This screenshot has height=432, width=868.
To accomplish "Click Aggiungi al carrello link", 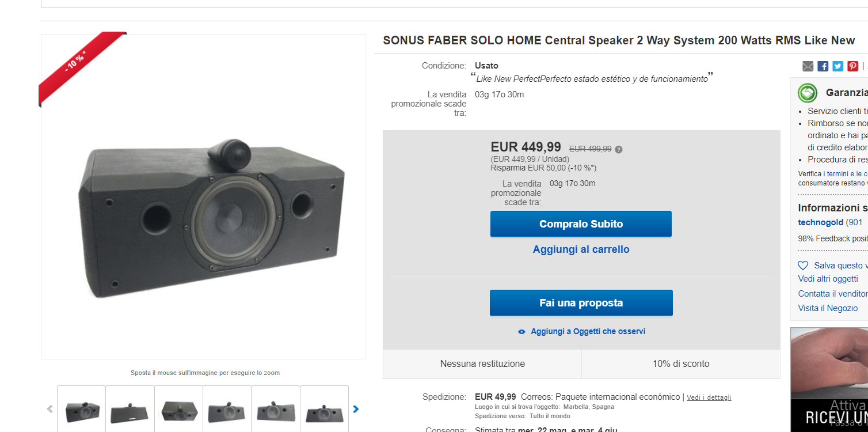I will (x=581, y=249).
